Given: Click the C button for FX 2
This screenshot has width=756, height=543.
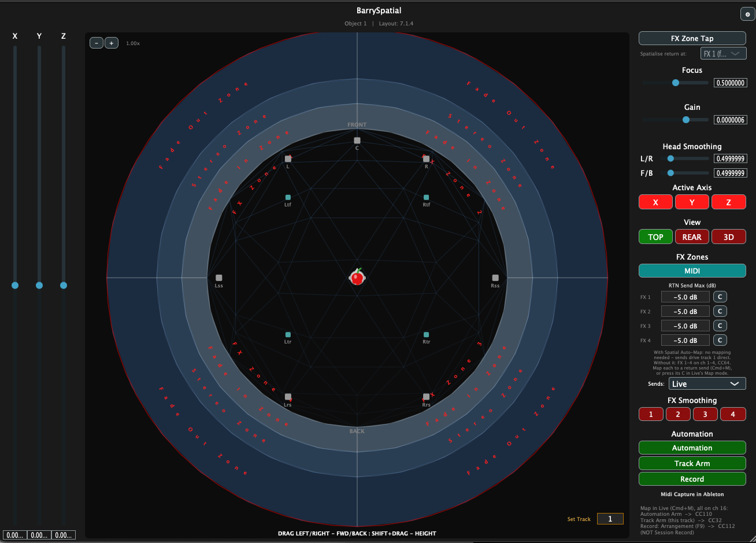Looking at the screenshot, I should pos(720,311).
